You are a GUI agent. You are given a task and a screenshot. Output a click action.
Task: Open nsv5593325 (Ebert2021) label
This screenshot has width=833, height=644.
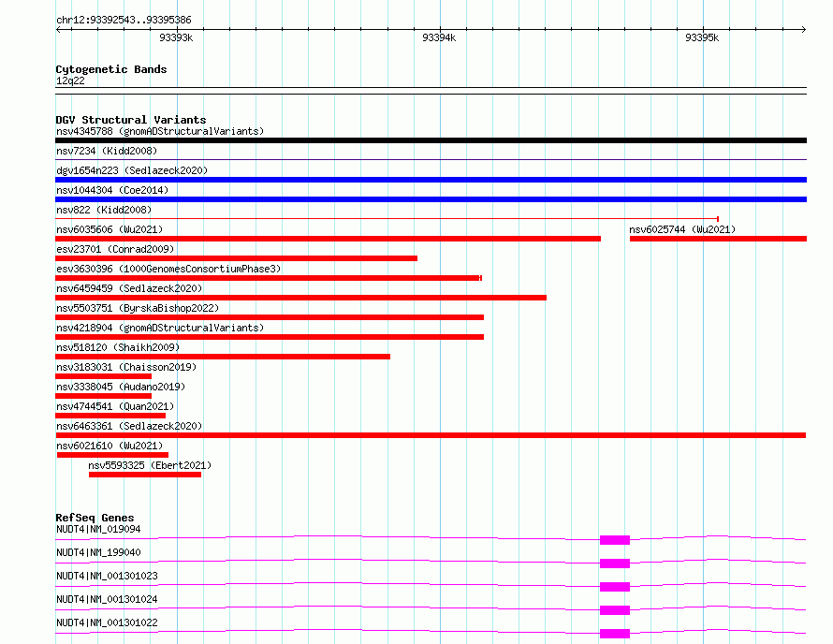point(150,465)
